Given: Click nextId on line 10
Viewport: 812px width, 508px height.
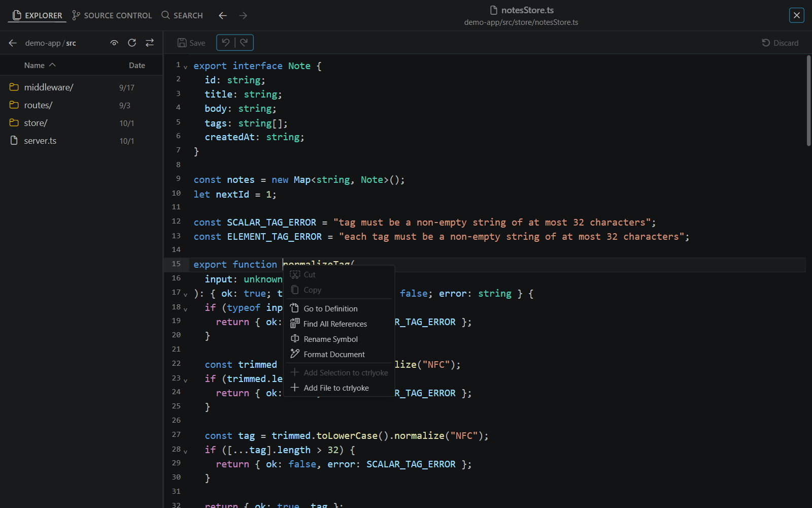Looking at the screenshot, I should click(232, 195).
